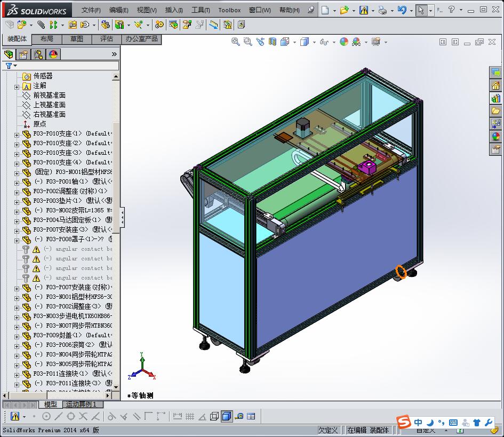Click the Zoom to Area icon

click(248, 42)
